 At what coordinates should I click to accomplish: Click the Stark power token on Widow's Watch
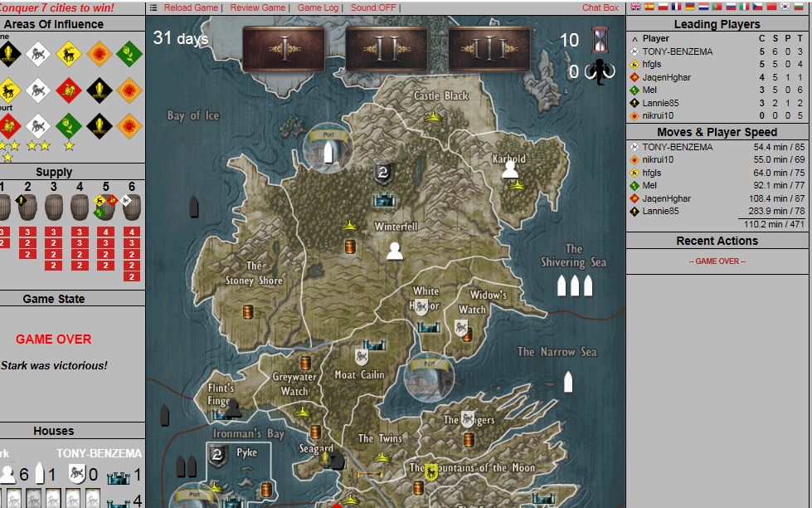click(x=460, y=328)
